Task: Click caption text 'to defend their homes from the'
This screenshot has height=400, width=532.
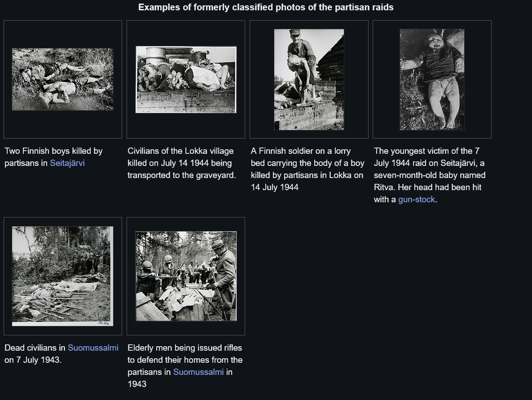Action: click(x=185, y=360)
